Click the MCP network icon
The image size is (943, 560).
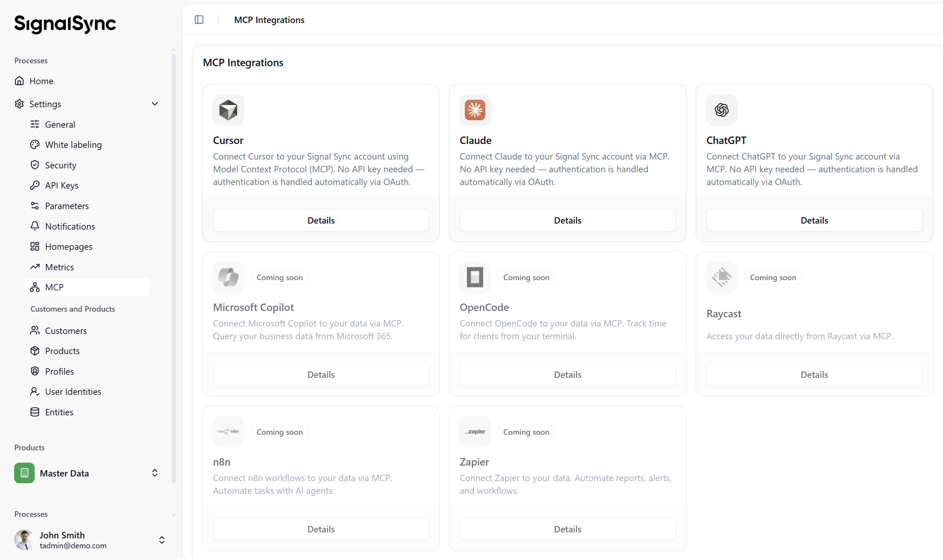(x=35, y=287)
